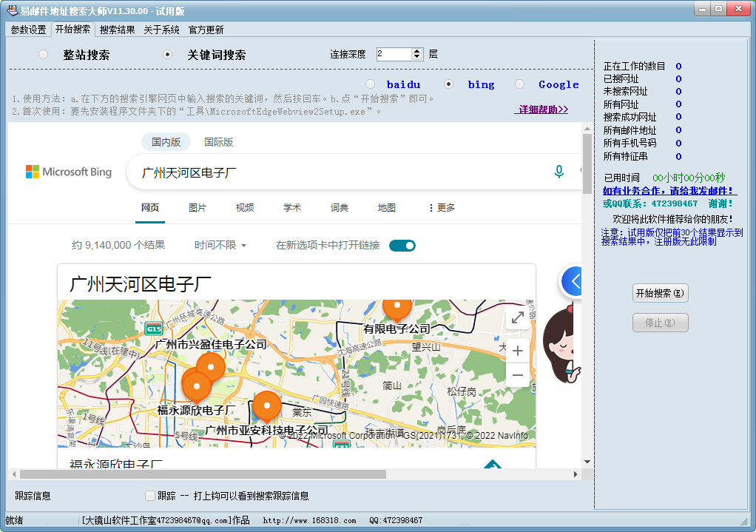Click 如有业务合作，请给我发邮件 link
This screenshot has height=532, width=756.
pos(669,190)
